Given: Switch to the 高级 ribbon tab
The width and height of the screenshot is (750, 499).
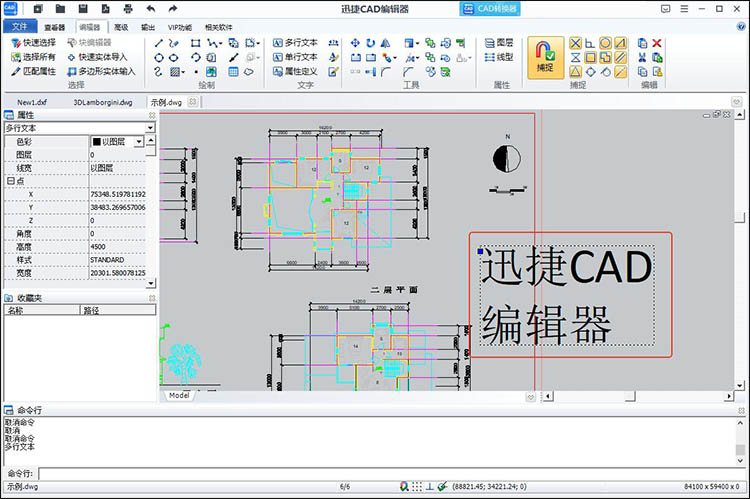Looking at the screenshot, I should pyautogui.click(x=121, y=27).
